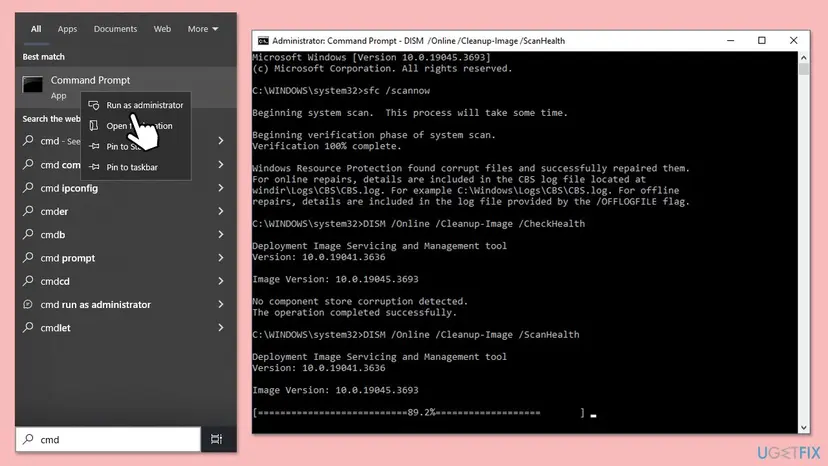Switch to the All search tab
This screenshot has width=828, height=466.
click(x=36, y=29)
